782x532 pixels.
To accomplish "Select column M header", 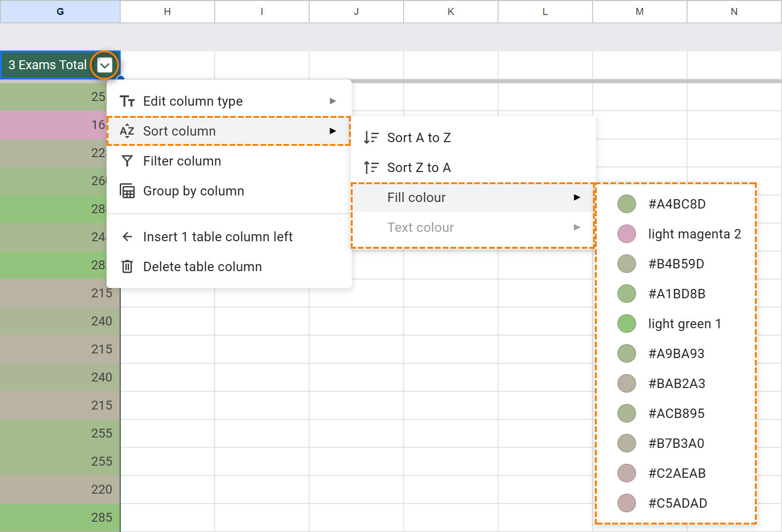I will tap(640, 12).
